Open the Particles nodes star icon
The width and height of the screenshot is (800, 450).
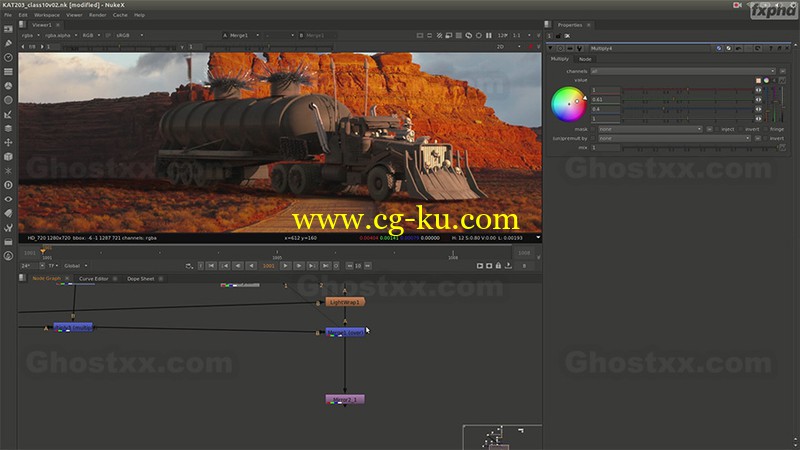tap(8, 170)
